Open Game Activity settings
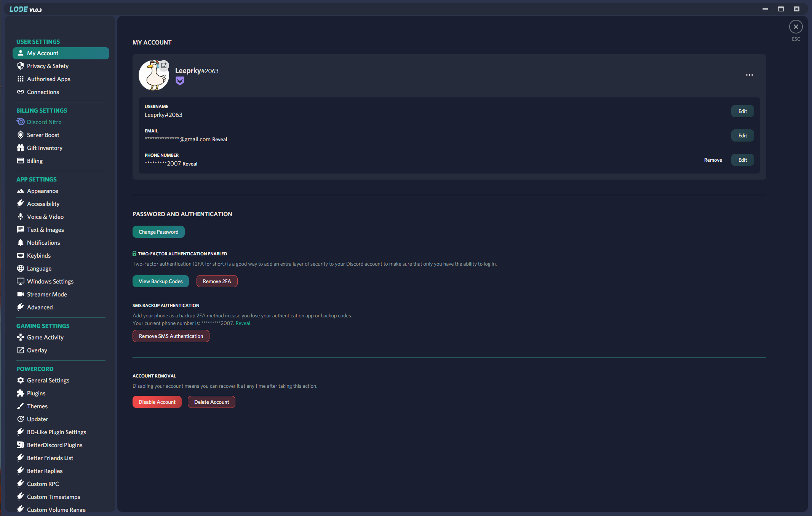Viewport: 812px width, 516px height. 45,338
